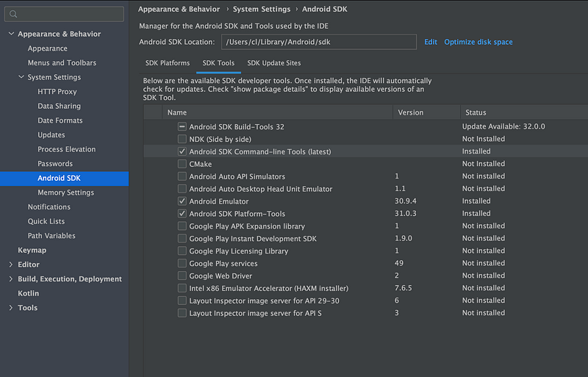The image size is (588, 377).
Task: Open the Passwords settings page
Action: click(55, 164)
